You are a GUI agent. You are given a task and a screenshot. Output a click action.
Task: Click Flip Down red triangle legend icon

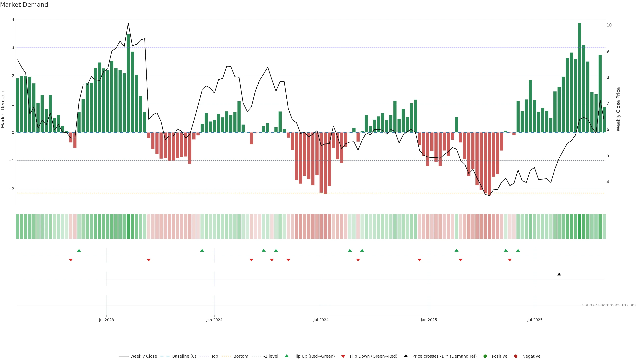click(343, 356)
